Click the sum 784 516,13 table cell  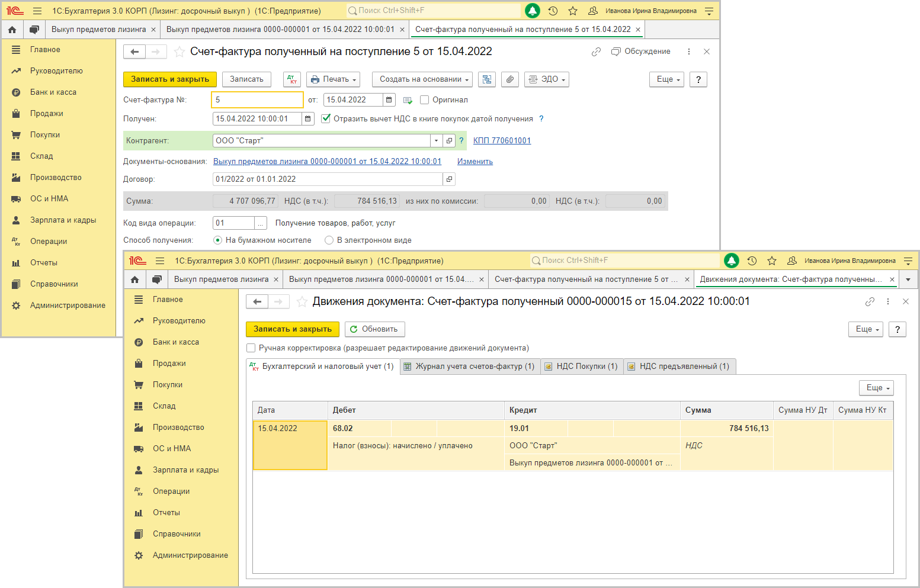pos(726,429)
